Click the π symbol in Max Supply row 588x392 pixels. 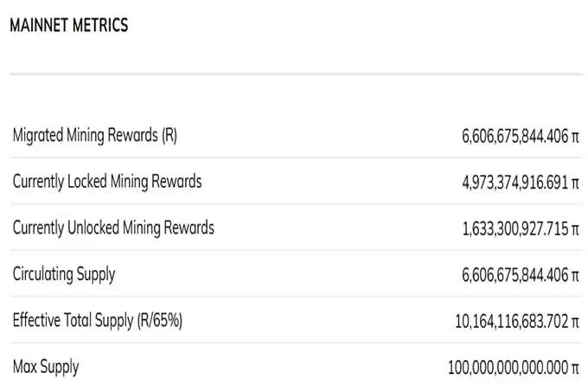pyautogui.click(x=575, y=369)
